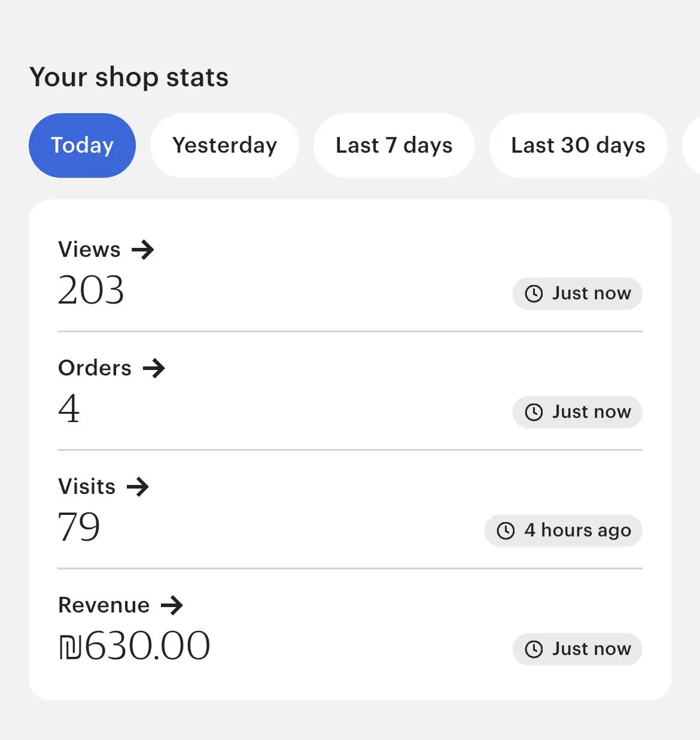Click the clock icon in Orders row
This screenshot has width=700, height=740.
(x=534, y=412)
